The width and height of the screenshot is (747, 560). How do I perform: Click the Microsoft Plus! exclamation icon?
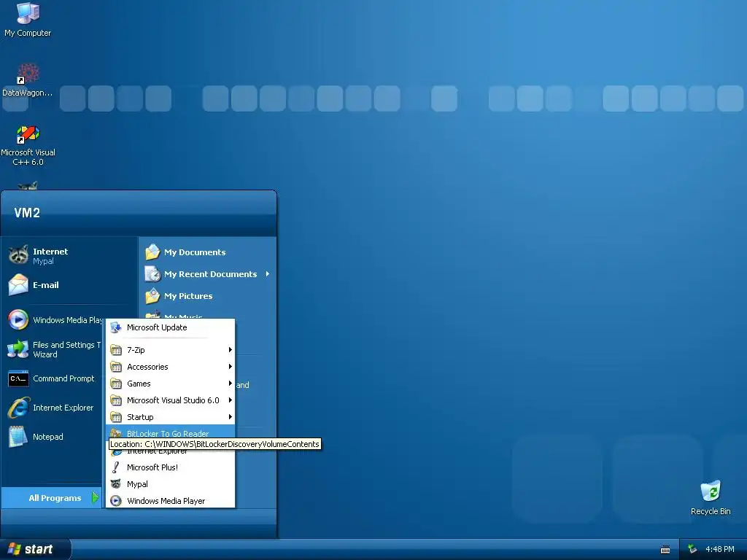tap(116, 467)
